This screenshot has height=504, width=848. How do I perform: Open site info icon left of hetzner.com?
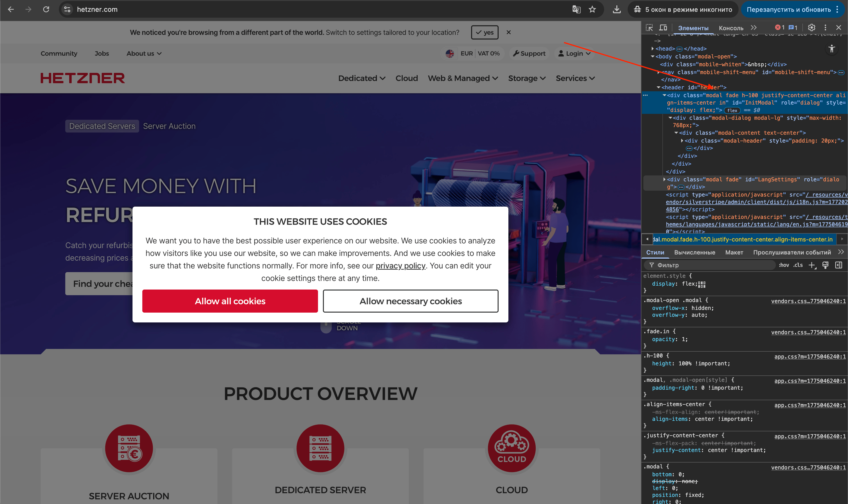[67, 10]
